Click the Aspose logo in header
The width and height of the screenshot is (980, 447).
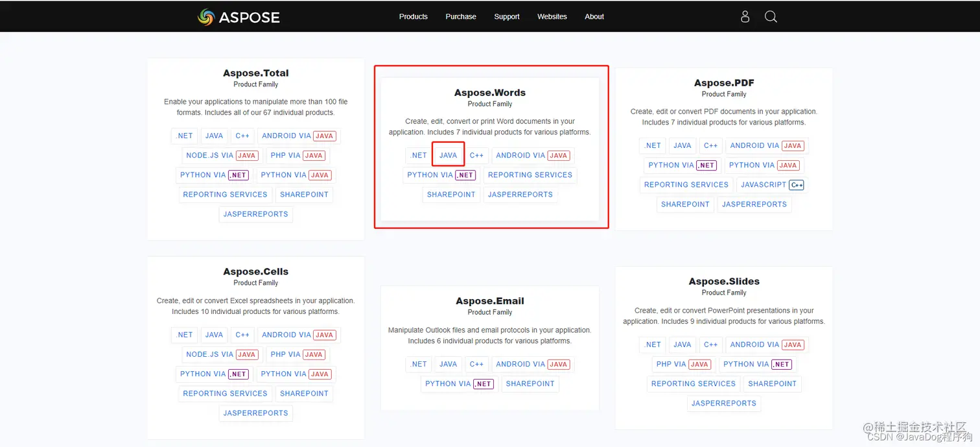coord(239,17)
